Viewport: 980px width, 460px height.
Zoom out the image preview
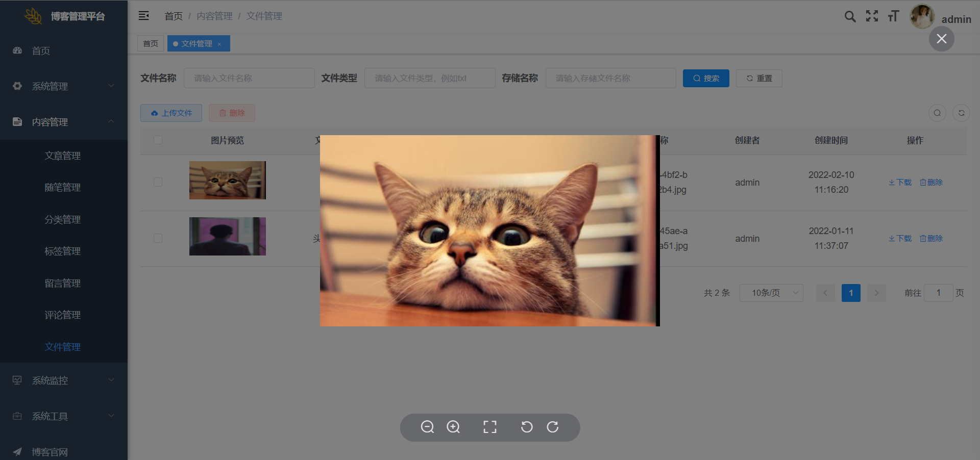pyautogui.click(x=427, y=427)
